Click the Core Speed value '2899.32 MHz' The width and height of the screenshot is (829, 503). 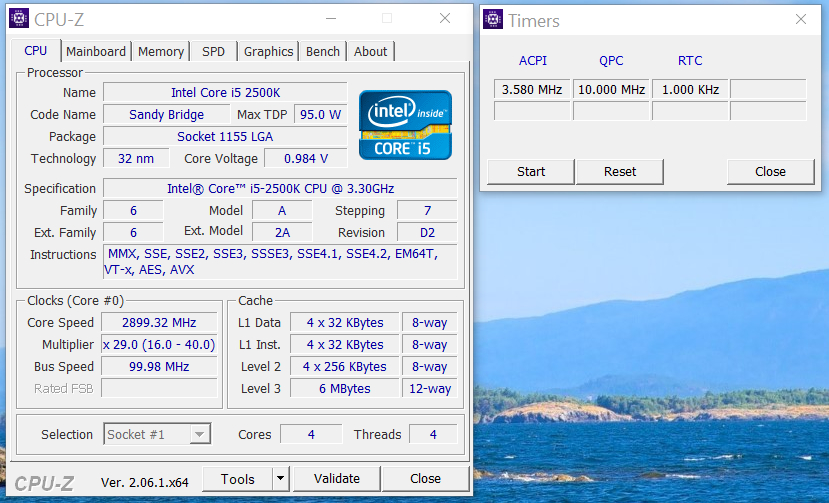159,323
